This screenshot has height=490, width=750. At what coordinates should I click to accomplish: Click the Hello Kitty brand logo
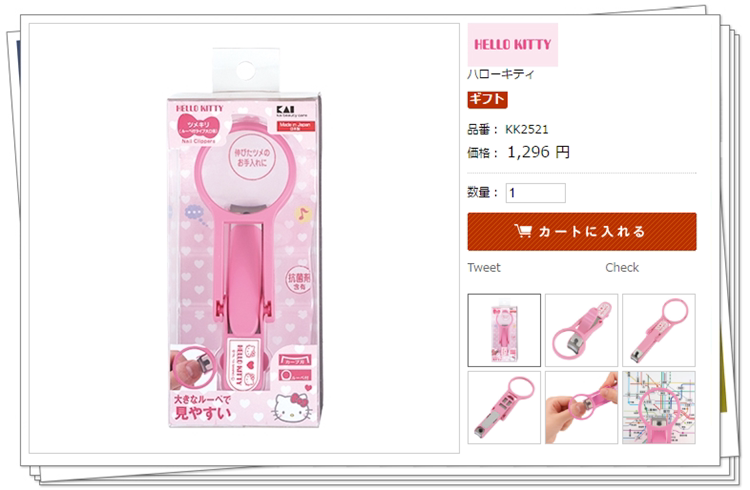(x=512, y=45)
